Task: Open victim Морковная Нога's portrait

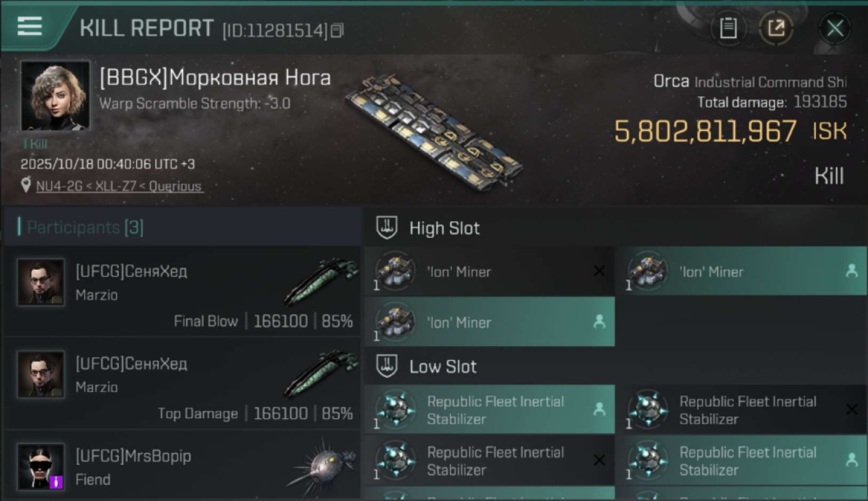Action: [55, 96]
